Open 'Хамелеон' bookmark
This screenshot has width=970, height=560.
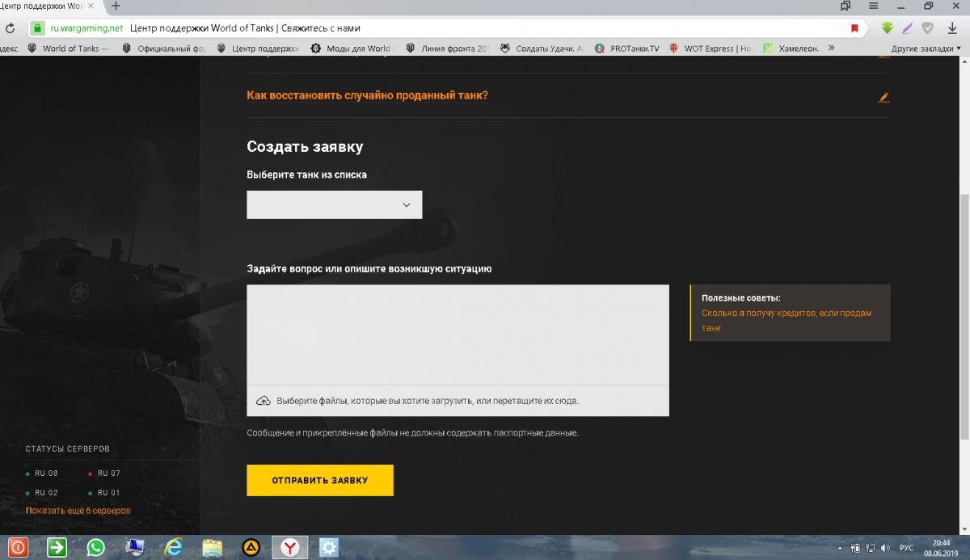(x=791, y=48)
